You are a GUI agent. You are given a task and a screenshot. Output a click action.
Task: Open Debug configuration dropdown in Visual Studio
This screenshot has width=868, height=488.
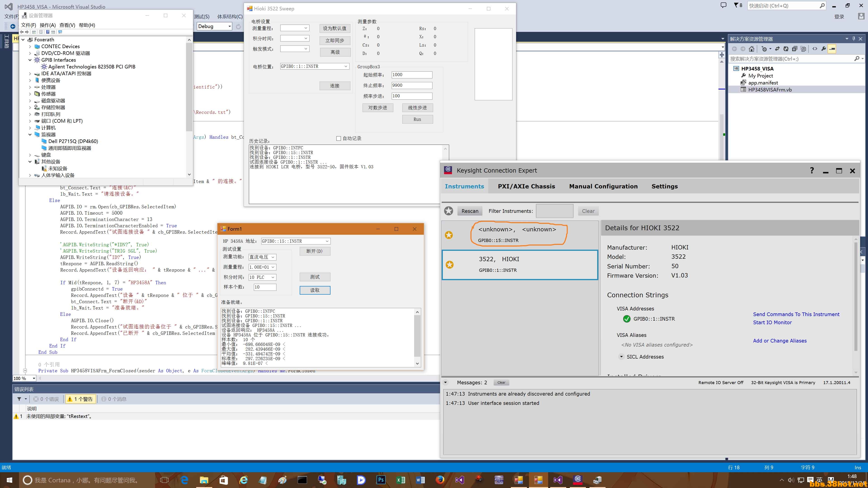pos(229,26)
